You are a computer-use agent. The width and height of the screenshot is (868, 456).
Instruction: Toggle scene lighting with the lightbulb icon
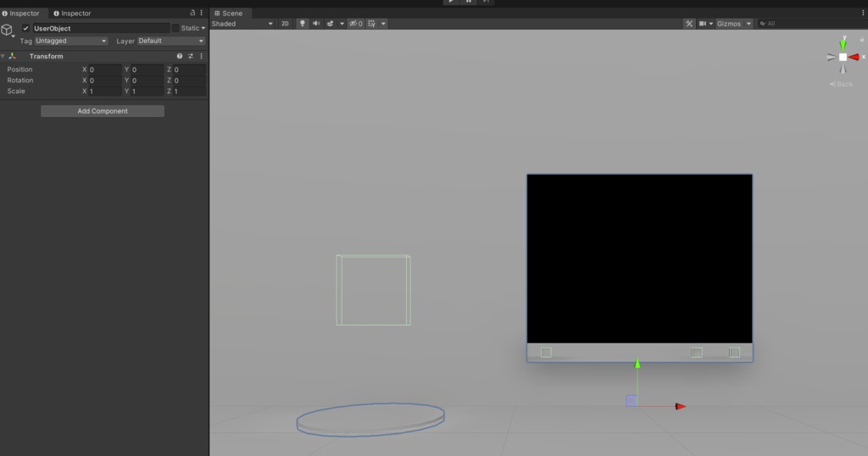(x=303, y=24)
